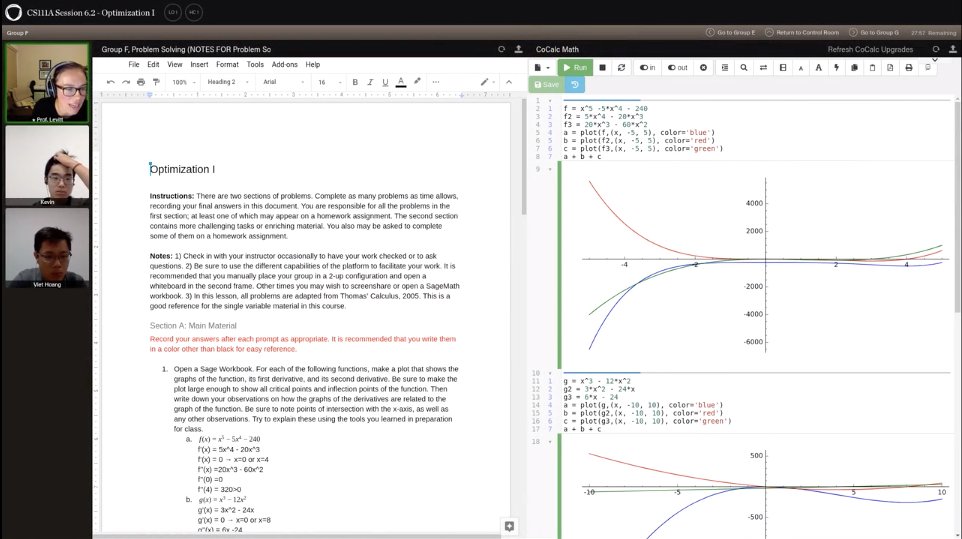The height and width of the screenshot is (539, 962).
Task: Open the View menu
Action: 175,64
